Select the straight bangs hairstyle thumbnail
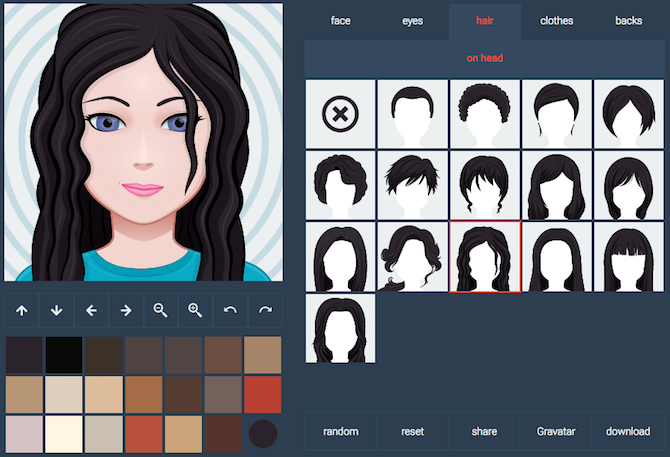This screenshot has width=670, height=457. pyautogui.click(x=629, y=257)
